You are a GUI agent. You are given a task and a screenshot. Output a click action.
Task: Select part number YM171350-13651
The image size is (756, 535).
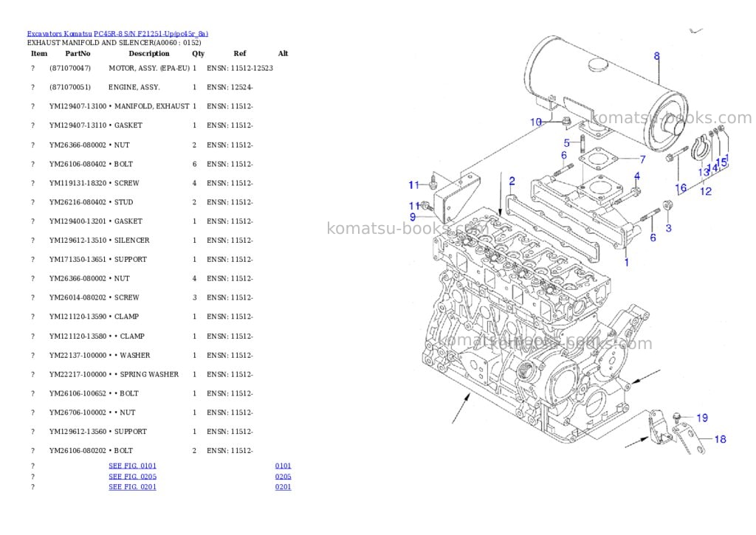(78, 259)
